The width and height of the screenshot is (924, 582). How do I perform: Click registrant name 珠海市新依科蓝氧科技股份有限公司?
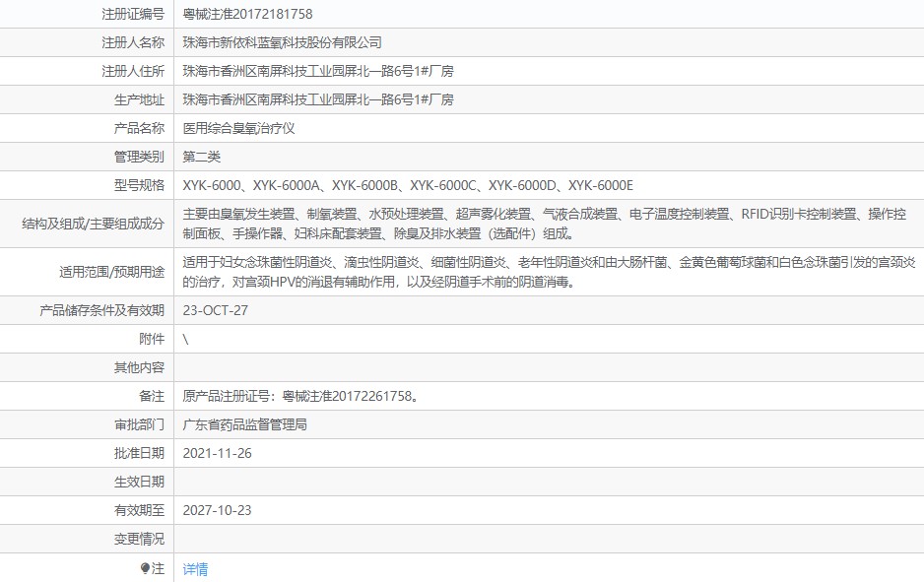point(283,42)
